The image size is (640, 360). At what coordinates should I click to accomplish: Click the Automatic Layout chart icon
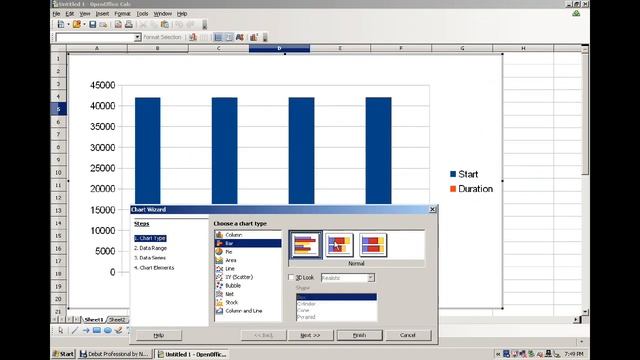pos(254,38)
